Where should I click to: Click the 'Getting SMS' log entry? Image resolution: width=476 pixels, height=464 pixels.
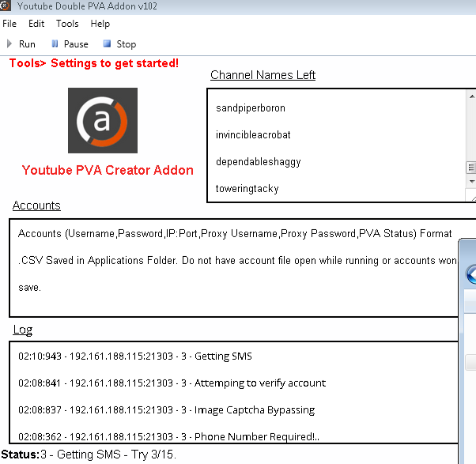[x=135, y=356]
